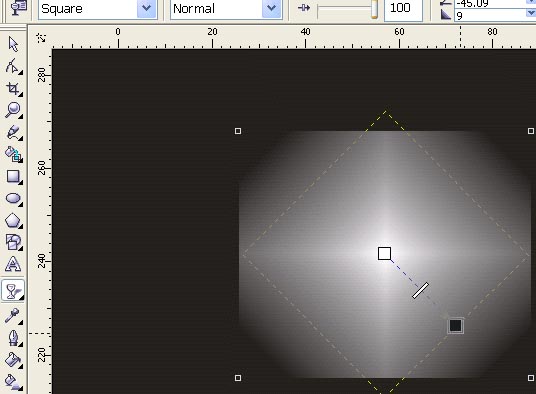This screenshot has width=536, height=394.
Task: Click the midpoint value field showing 100
Action: 403,8
